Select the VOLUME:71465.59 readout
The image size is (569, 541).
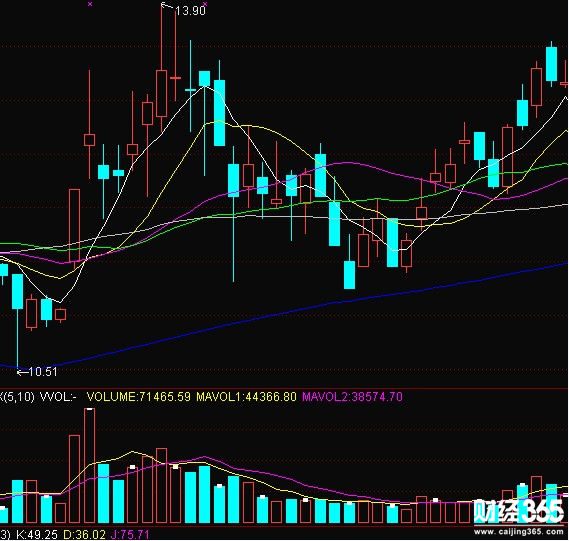139,397
